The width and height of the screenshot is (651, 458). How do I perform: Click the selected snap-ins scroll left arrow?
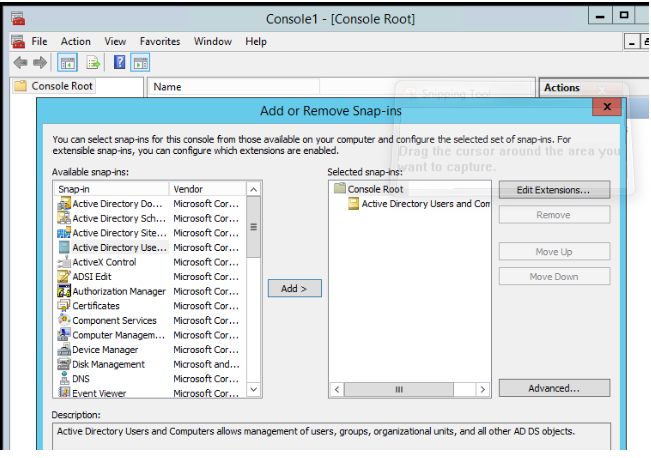point(337,389)
